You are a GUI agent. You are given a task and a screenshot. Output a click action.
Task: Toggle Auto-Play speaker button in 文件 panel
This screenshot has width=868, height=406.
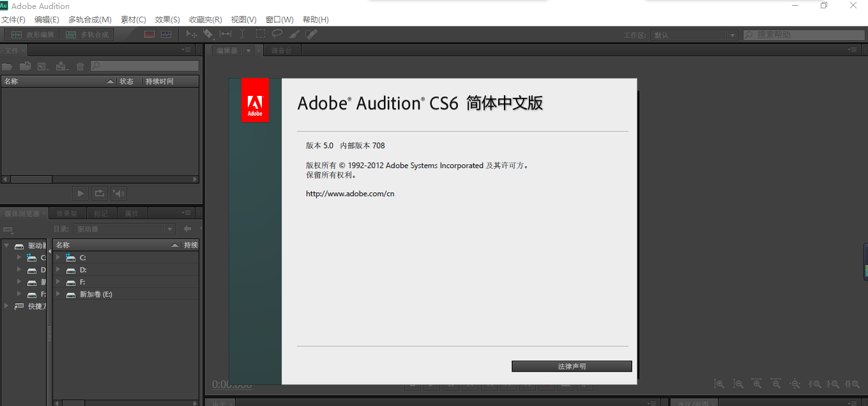119,192
